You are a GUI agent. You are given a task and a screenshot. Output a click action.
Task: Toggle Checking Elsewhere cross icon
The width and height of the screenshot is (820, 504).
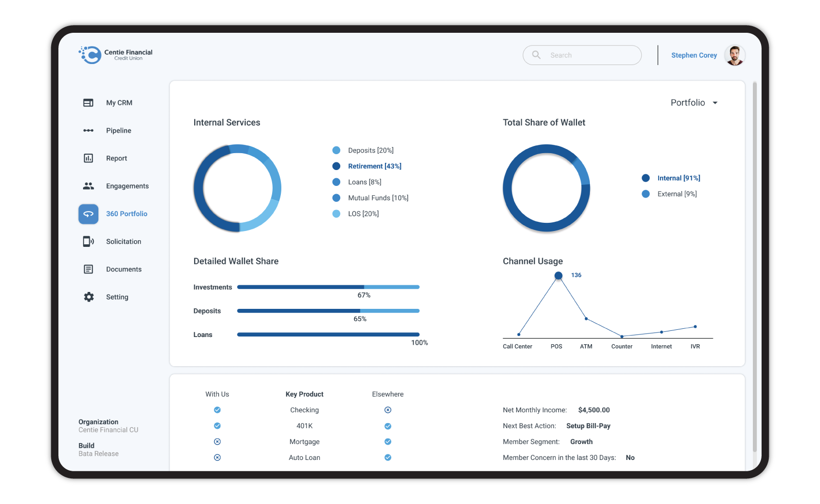[x=388, y=410]
